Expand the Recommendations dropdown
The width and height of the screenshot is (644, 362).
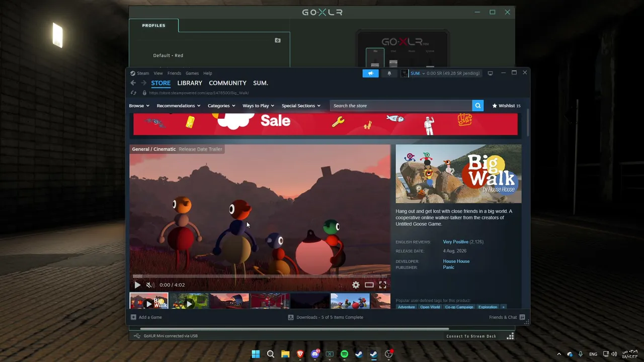pos(179,106)
